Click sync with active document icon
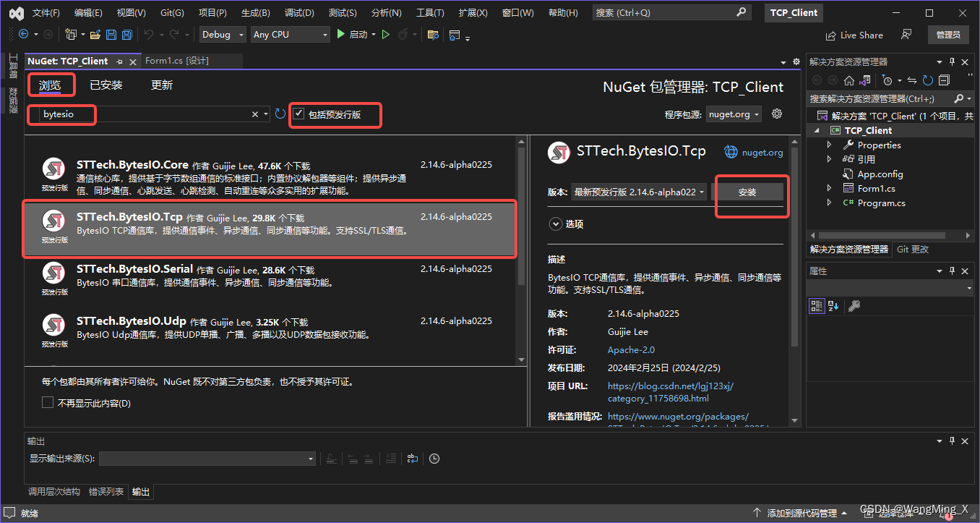The width and height of the screenshot is (980, 523). [x=912, y=80]
